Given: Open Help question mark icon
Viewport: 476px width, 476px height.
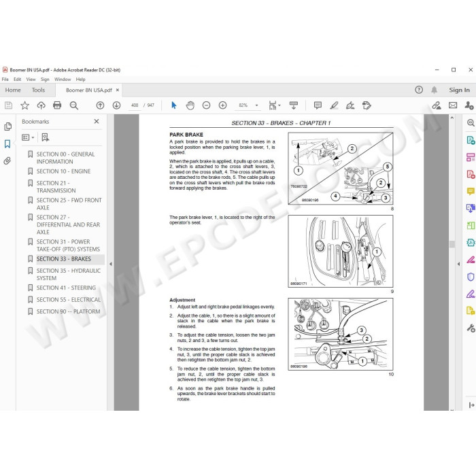Looking at the screenshot, I should [x=419, y=90].
